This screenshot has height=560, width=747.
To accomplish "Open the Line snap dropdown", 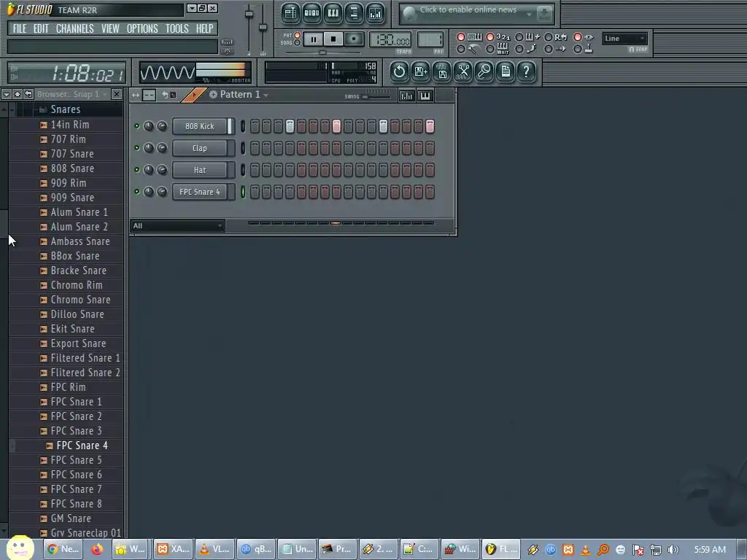I will [624, 39].
